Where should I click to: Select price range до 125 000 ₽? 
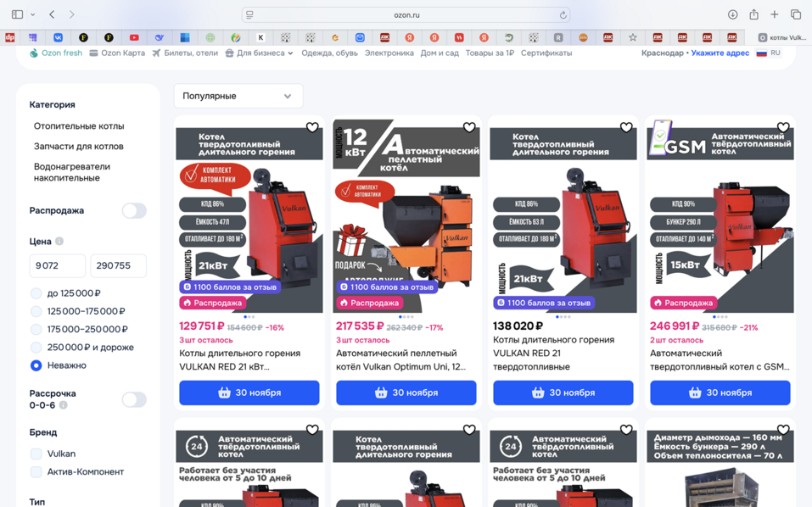pyautogui.click(x=36, y=293)
